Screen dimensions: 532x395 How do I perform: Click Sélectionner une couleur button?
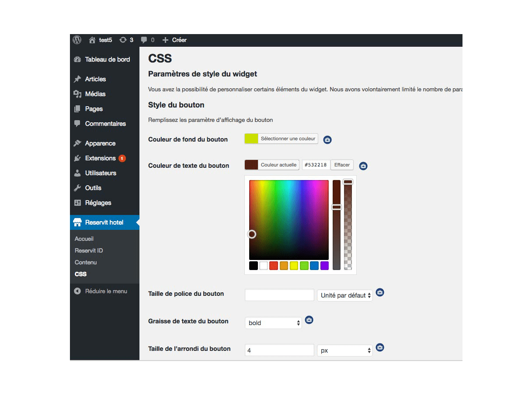288,139
